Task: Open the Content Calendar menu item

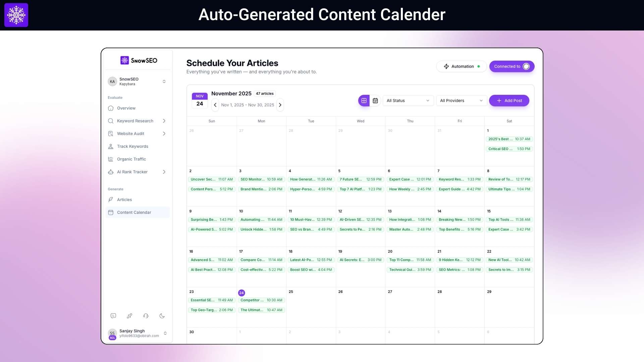Action: pyautogui.click(x=133, y=212)
